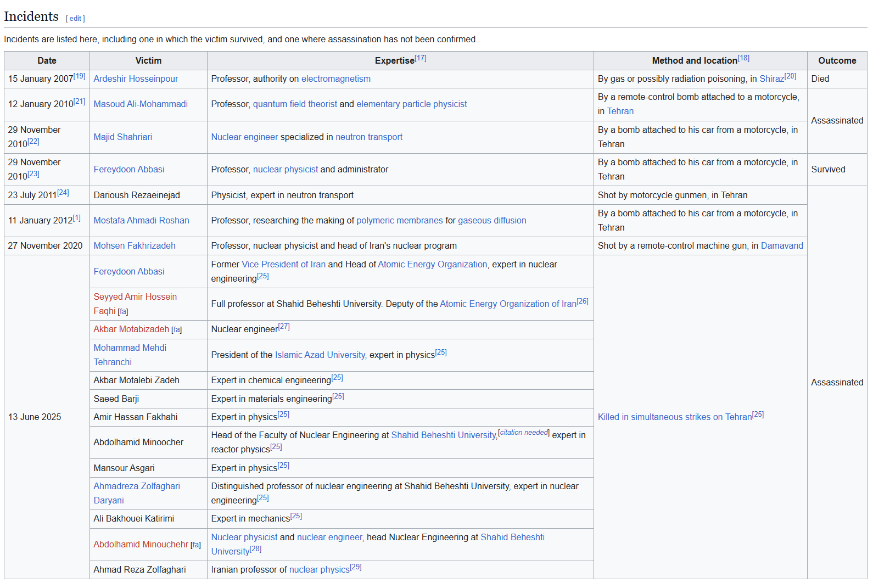Screen dimensions: 873x588
Task: Open citation [19] after 15 January 2007
Action: (x=80, y=76)
